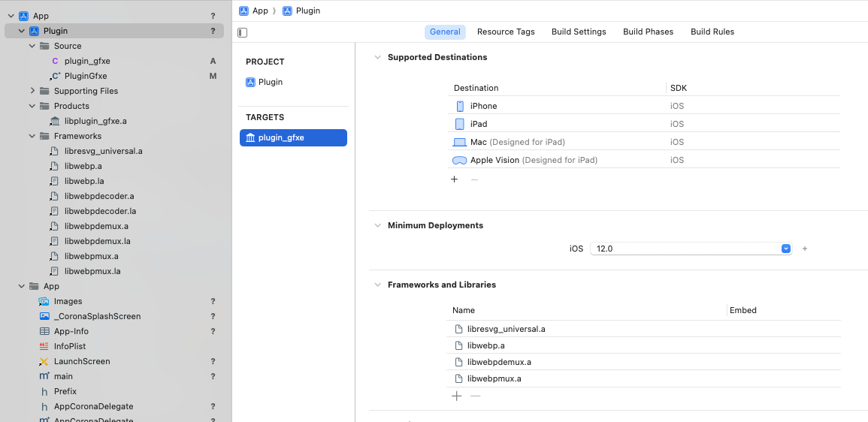Click the iPad destination icon
The height and width of the screenshot is (422, 868).
click(x=459, y=124)
